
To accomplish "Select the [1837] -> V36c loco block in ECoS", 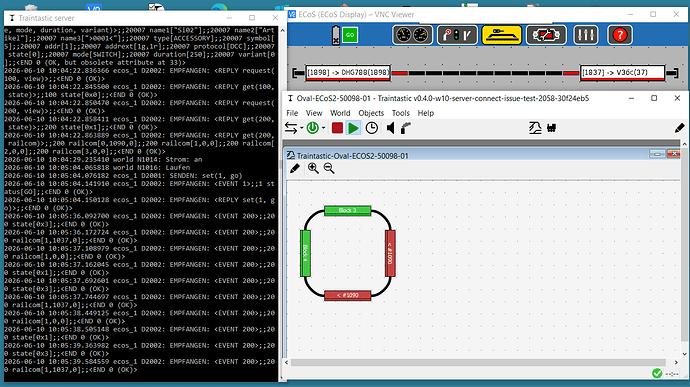I will point(622,73).
